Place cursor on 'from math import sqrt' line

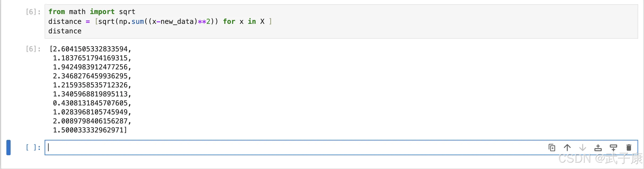92,12
